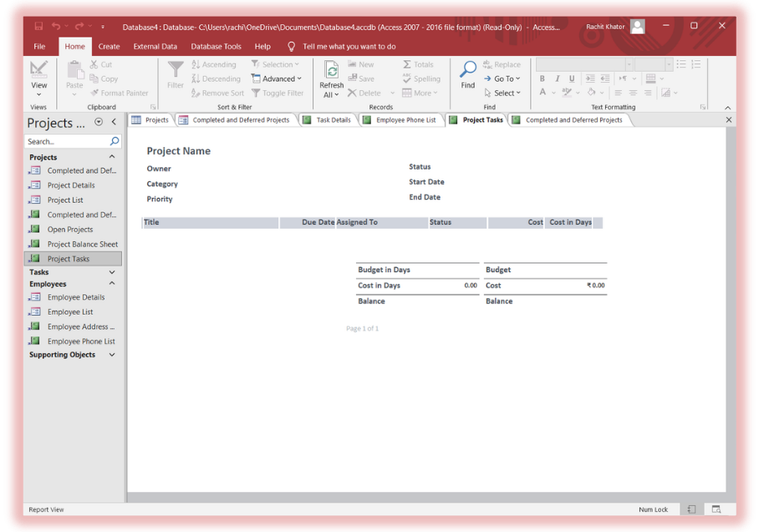Image resolution: width=759 pixels, height=532 pixels.
Task: Click the Select button in Find group
Action: [504, 93]
